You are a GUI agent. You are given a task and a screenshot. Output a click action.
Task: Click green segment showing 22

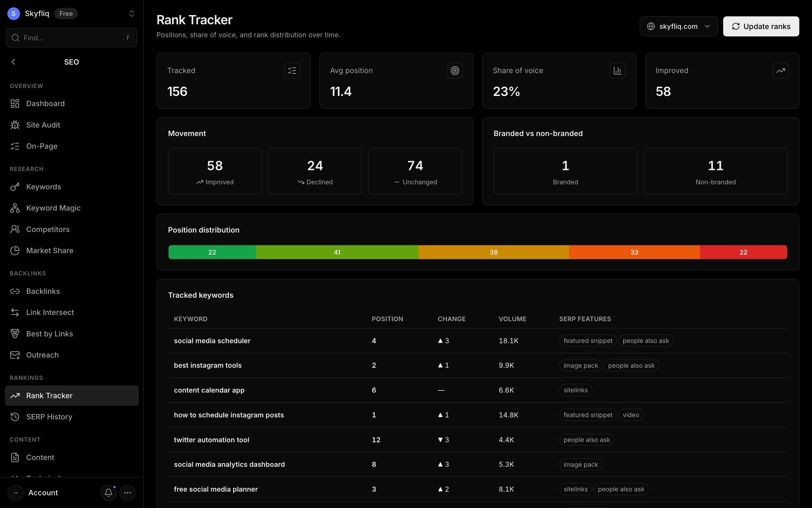tap(212, 252)
